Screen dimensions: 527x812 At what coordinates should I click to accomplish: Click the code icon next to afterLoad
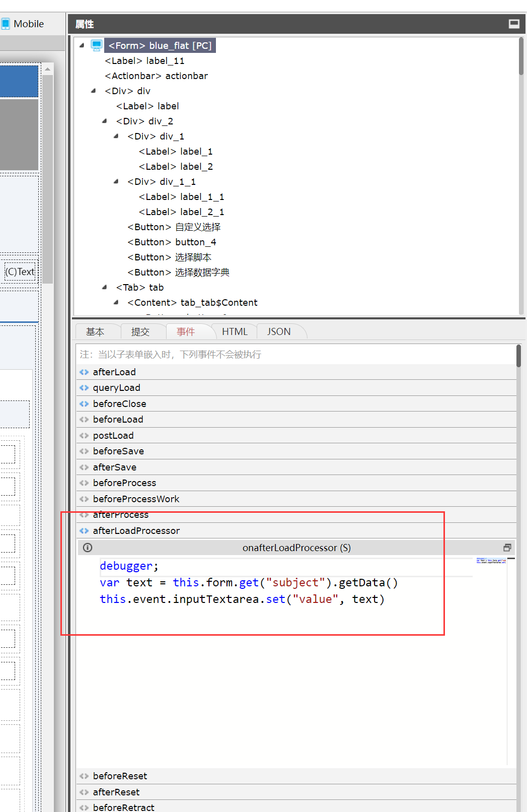pyautogui.click(x=84, y=372)
